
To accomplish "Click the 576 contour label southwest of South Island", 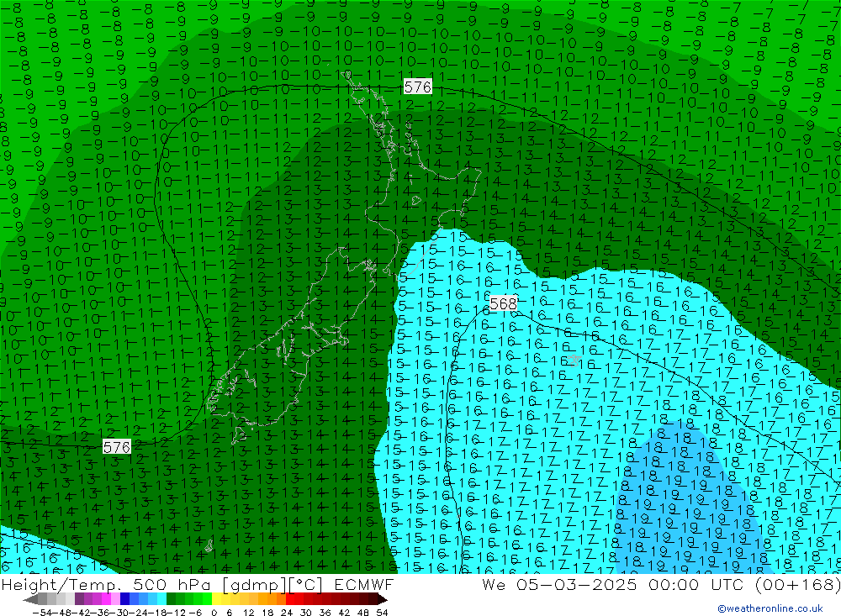I will coord(116,446).
